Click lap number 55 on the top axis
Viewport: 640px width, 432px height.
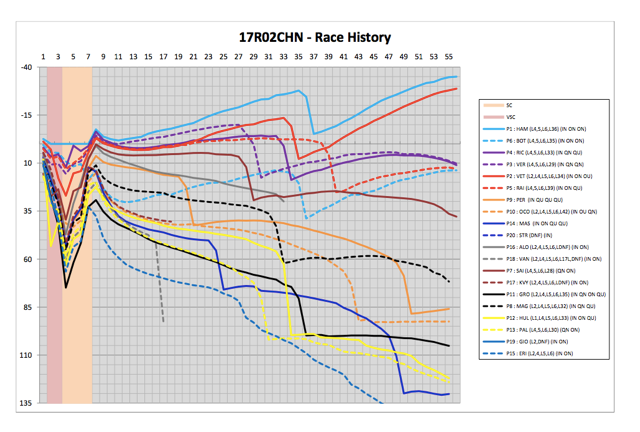[x=449, y=57]
